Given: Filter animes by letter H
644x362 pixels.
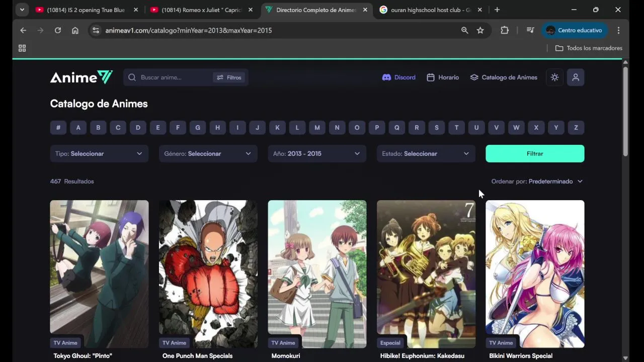Looking at the screenshot, I should (x=217, y=128).
